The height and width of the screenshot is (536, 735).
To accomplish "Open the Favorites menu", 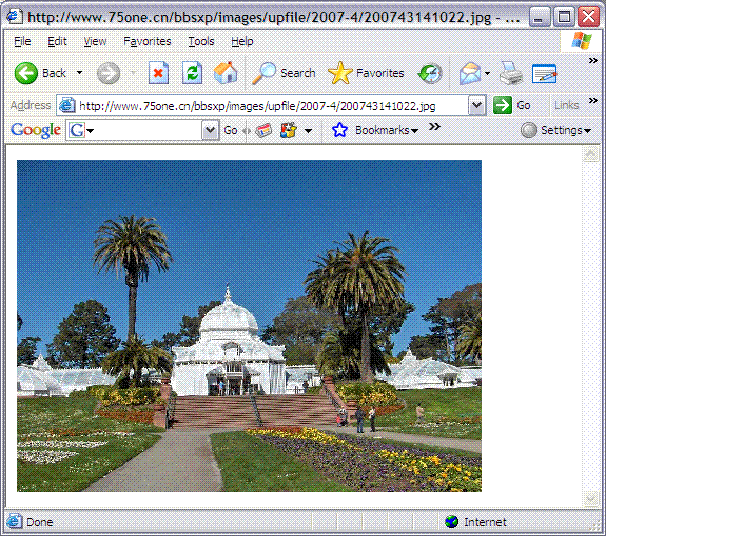I will [147, 41].
